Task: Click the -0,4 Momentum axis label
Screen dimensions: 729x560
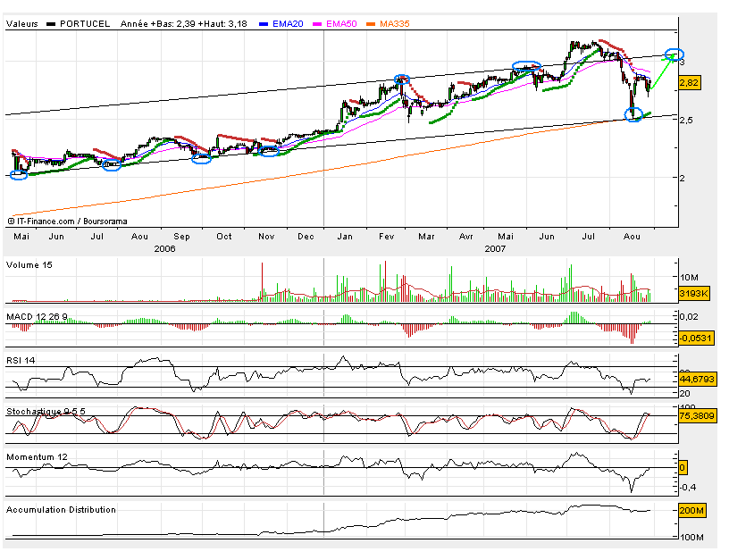Action: click(x=690, y=487)
